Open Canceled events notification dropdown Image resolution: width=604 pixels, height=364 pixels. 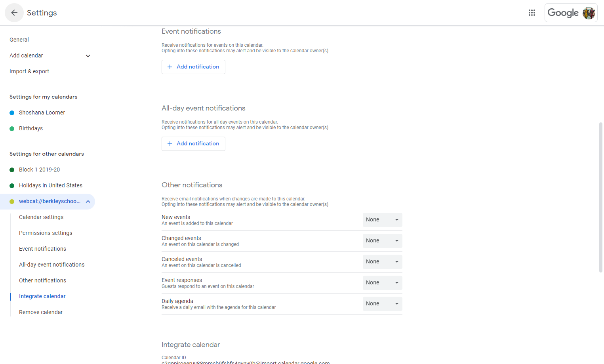382,262
